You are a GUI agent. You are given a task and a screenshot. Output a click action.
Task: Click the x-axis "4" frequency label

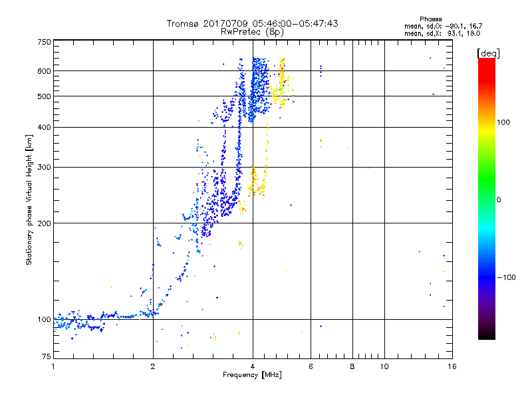click(253, 366)
